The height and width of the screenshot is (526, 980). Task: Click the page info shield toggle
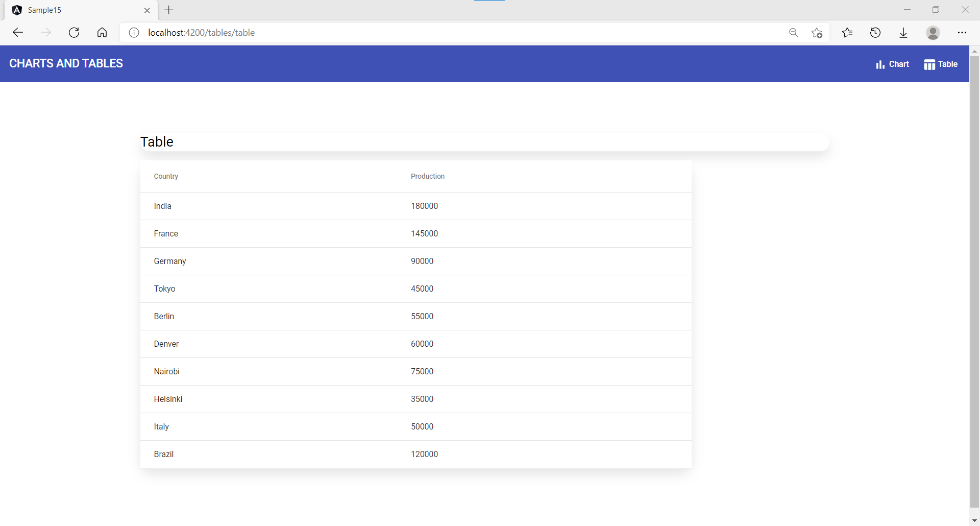click(x=134, y=32)
